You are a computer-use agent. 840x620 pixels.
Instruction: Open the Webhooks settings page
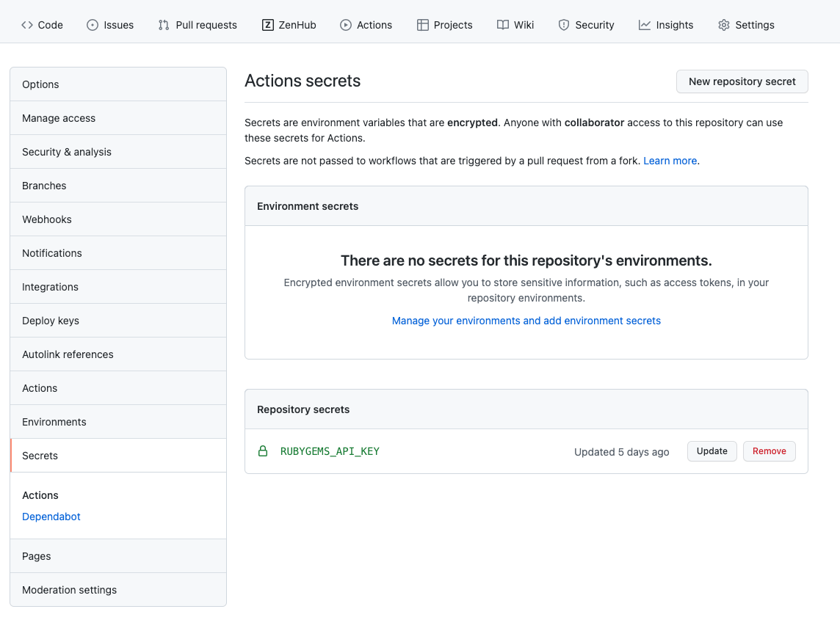(47, 219)
